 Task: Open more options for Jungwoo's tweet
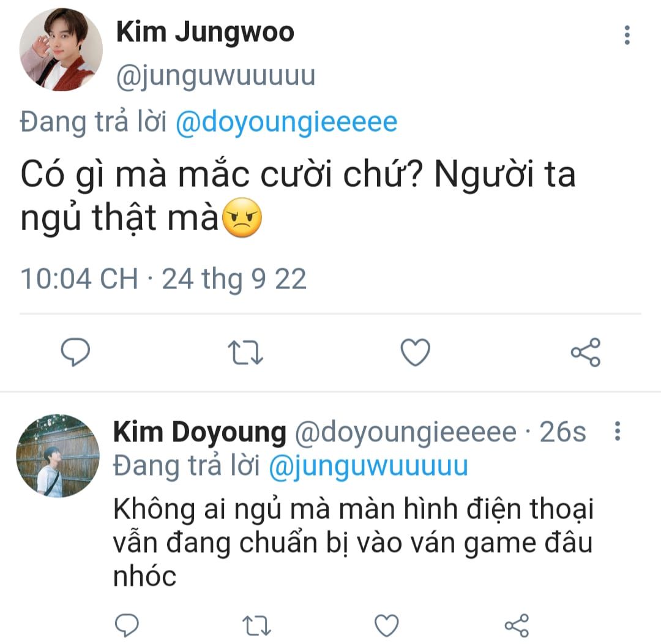627,36
